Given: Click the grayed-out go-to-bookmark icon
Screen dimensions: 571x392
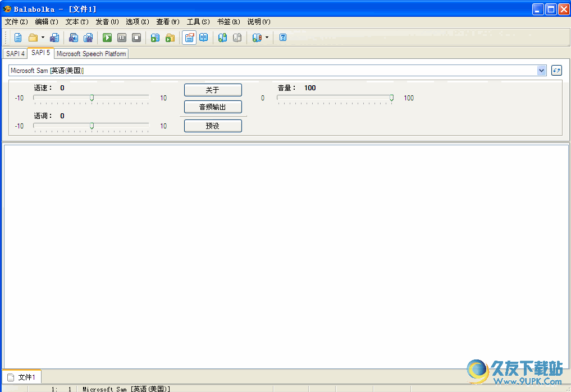Looking at the screenshot, I should click(237, 38).
